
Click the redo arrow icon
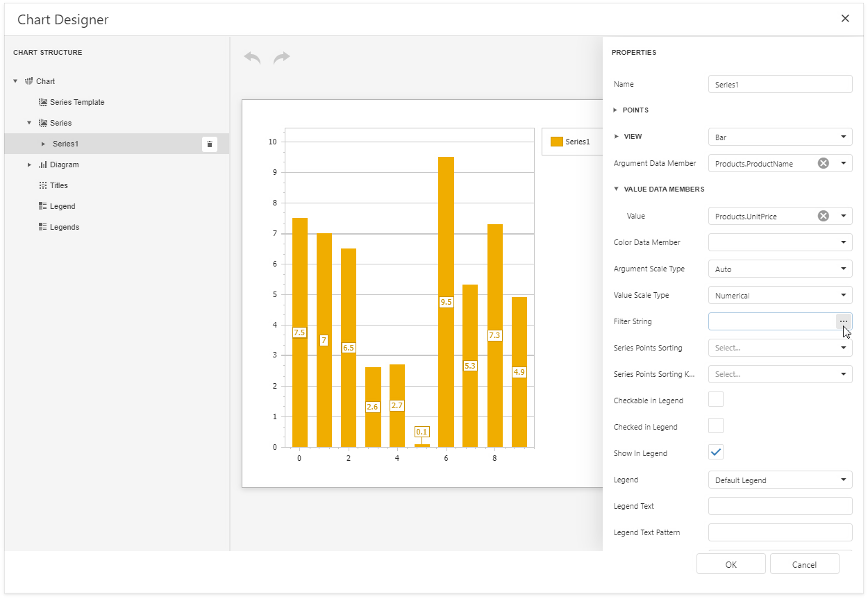281,58
